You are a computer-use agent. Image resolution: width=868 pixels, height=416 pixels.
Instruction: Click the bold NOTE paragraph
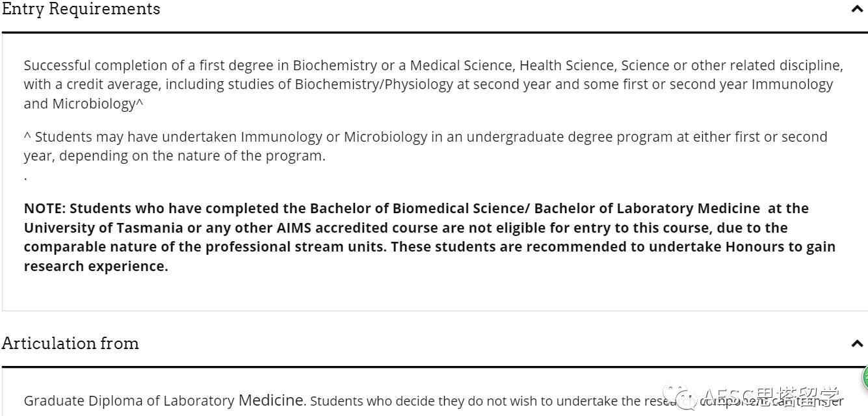tap(430, 237)
